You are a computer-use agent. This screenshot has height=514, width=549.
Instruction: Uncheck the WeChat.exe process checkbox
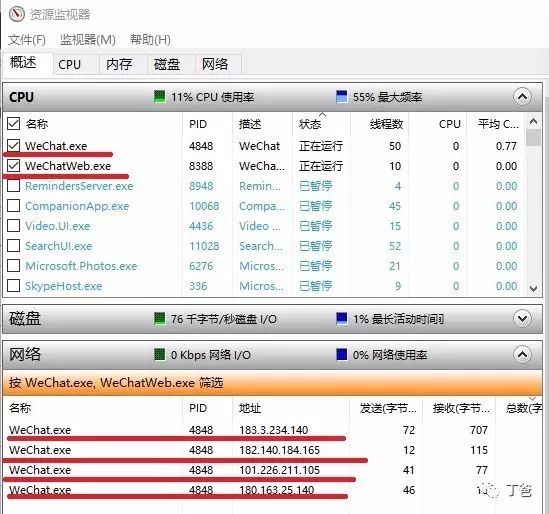pyautogui.click(x=13, y=145)
